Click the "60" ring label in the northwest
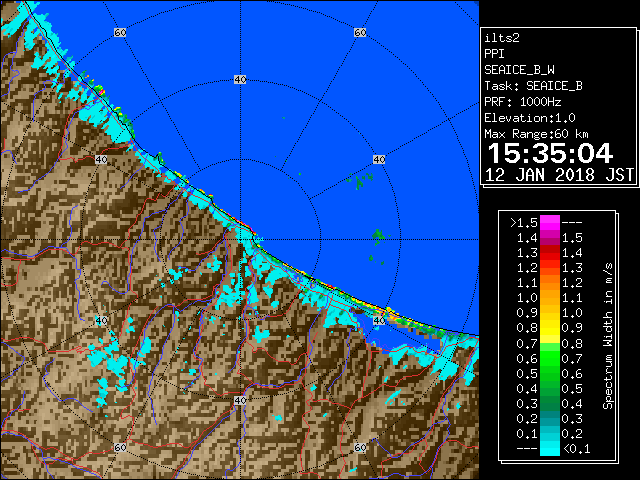The width and height of the screenshot is (640, 480). pyautogui.click(x=120, y=32)
